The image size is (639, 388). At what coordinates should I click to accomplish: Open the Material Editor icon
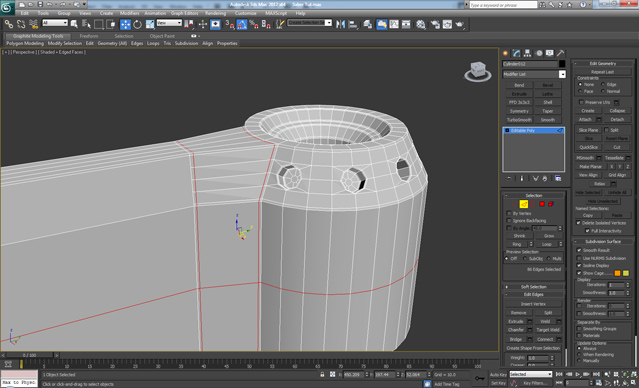(421, 24)
